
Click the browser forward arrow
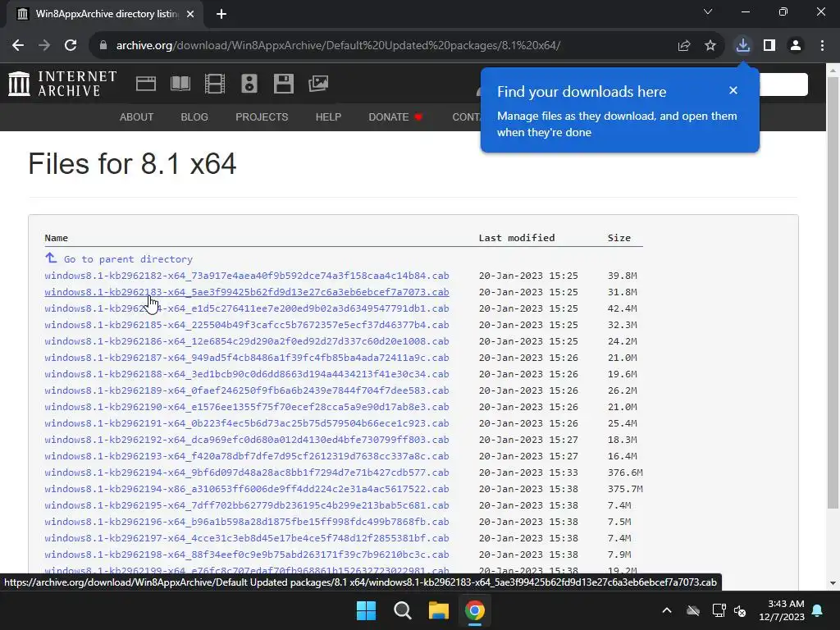coord(44,46)
